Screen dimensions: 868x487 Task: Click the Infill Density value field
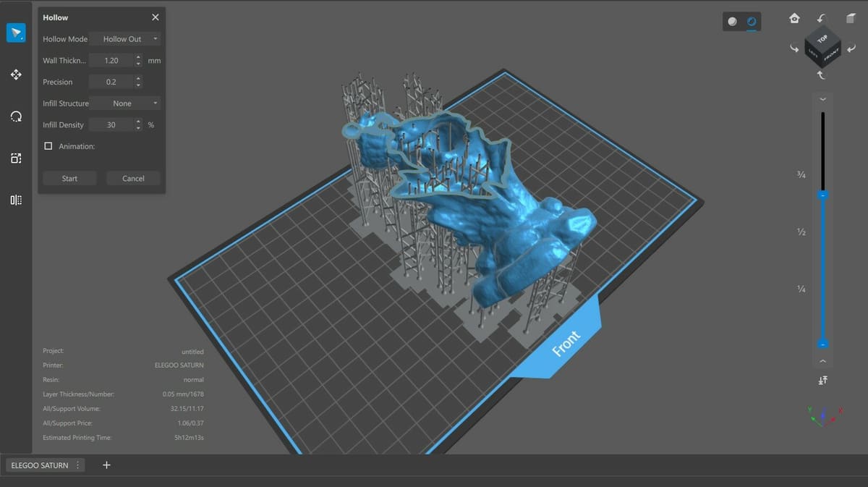111,125
